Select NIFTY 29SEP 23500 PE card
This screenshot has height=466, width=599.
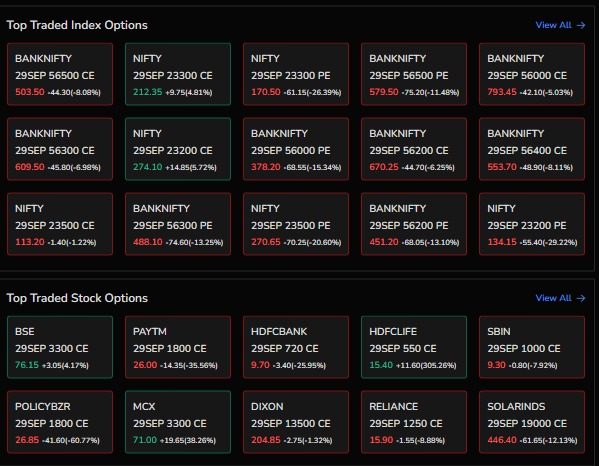coord(296,224)
